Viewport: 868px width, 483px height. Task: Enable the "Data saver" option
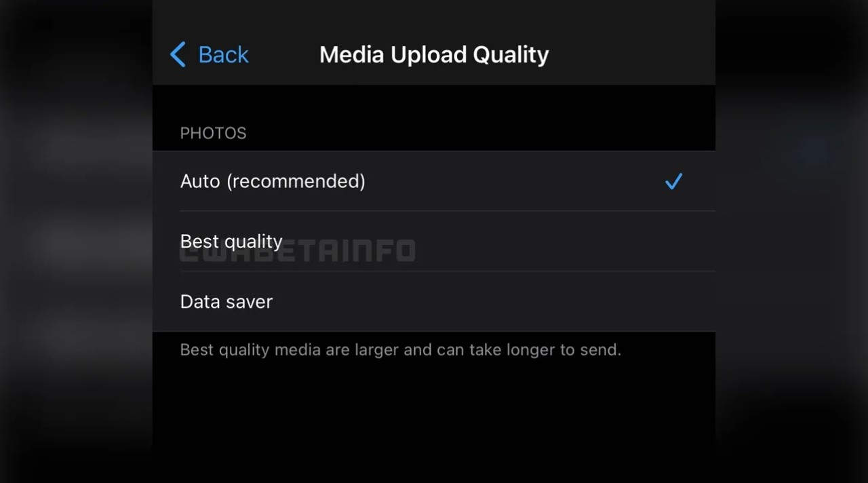[434, 302]
